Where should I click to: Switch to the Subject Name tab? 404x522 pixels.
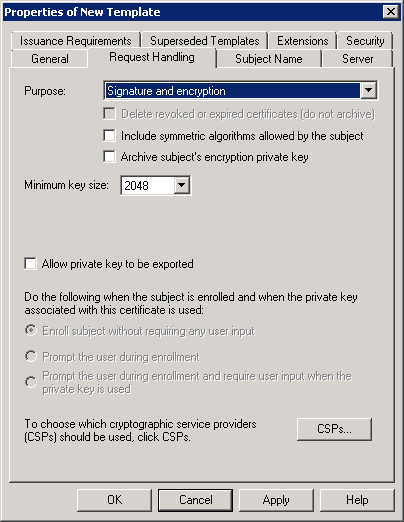[x=269, y=59]
